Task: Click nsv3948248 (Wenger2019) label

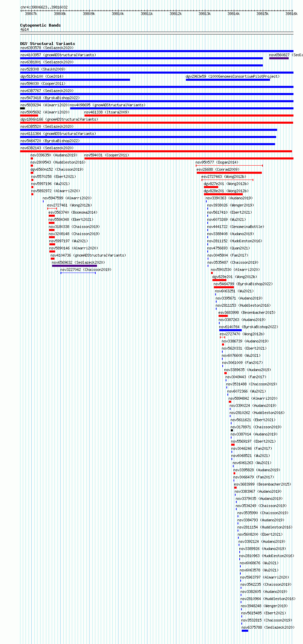Action: coord(264,606)
